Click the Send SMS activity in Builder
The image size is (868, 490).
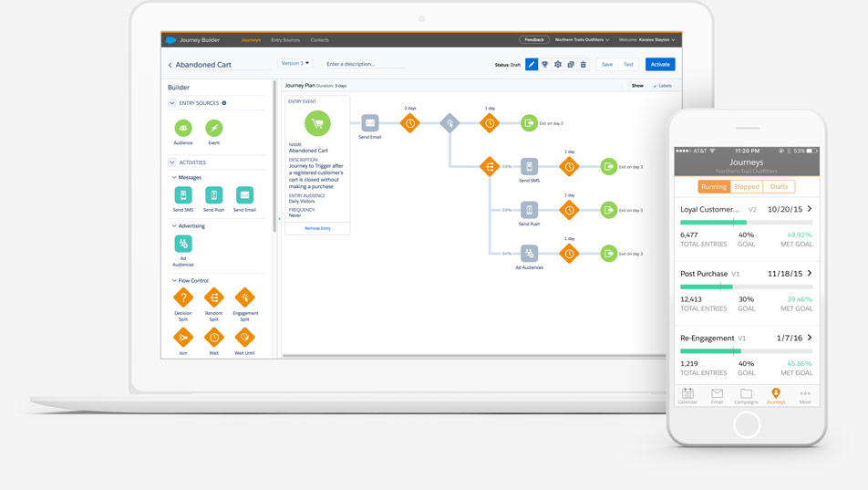(x=183, y=195)
